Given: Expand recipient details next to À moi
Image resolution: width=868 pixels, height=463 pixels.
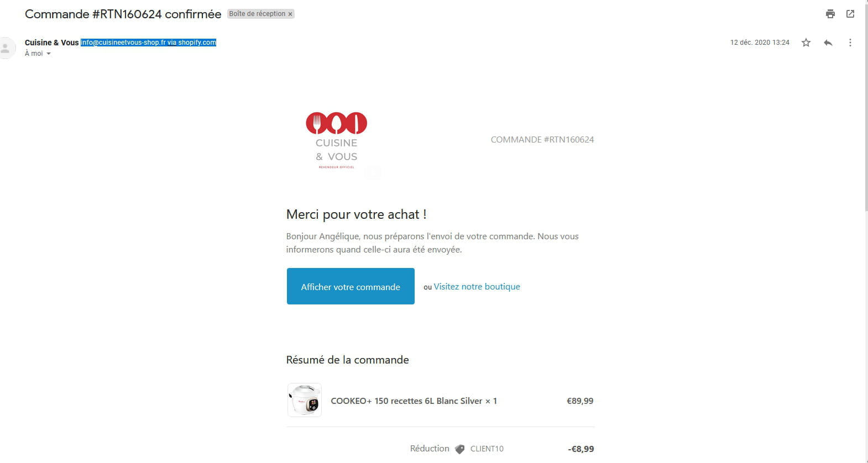Looking at the screenshot, I should [49, 54].
